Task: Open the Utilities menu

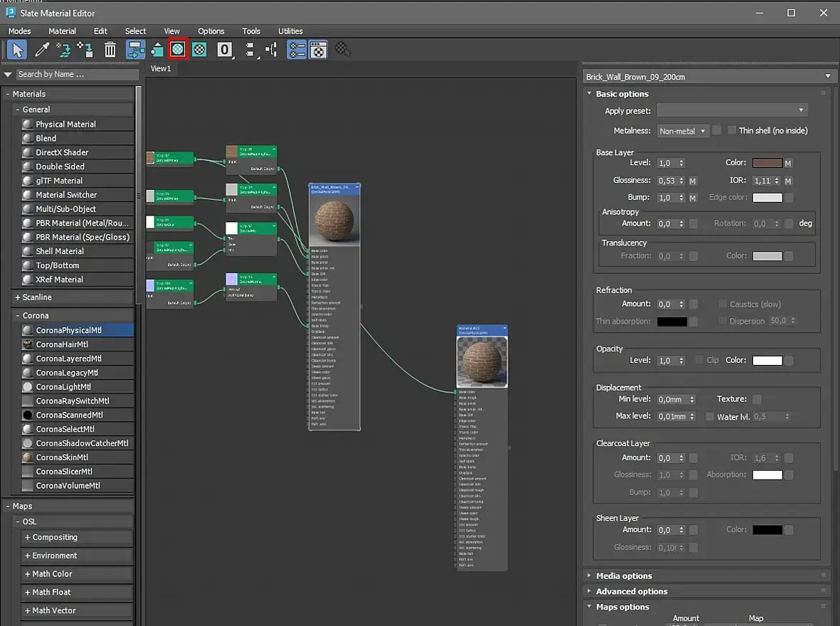Action: pos(290,31)
